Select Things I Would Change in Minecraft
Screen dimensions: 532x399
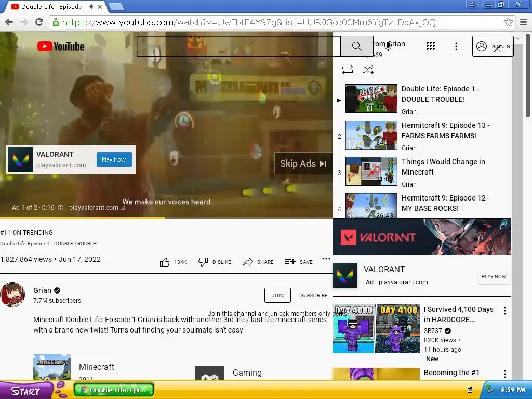443,167
